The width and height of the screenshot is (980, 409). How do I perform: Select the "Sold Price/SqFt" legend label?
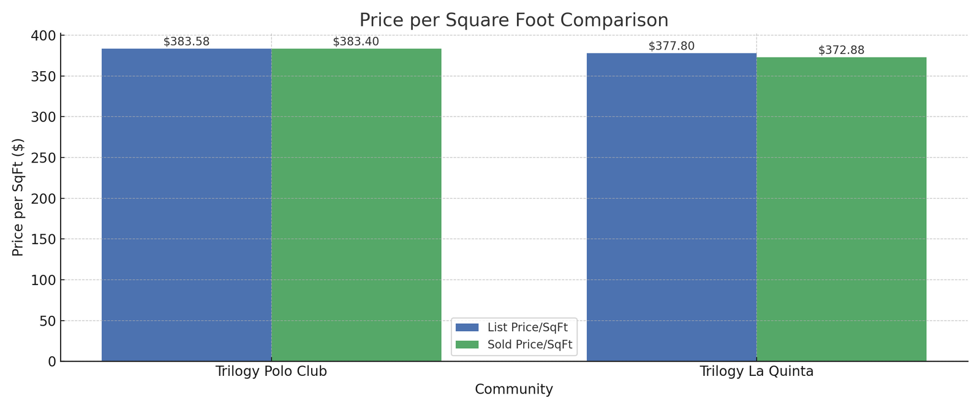coord(529,345)
